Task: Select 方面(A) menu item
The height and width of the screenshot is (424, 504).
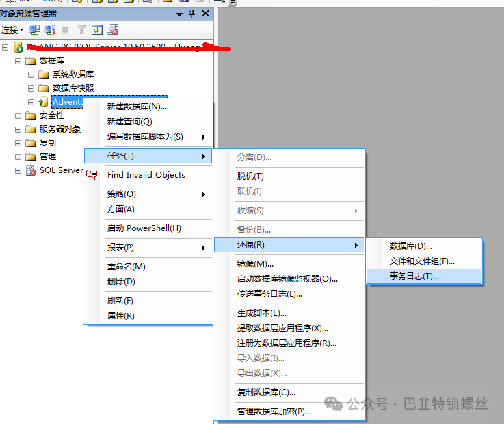Action: 148,209
